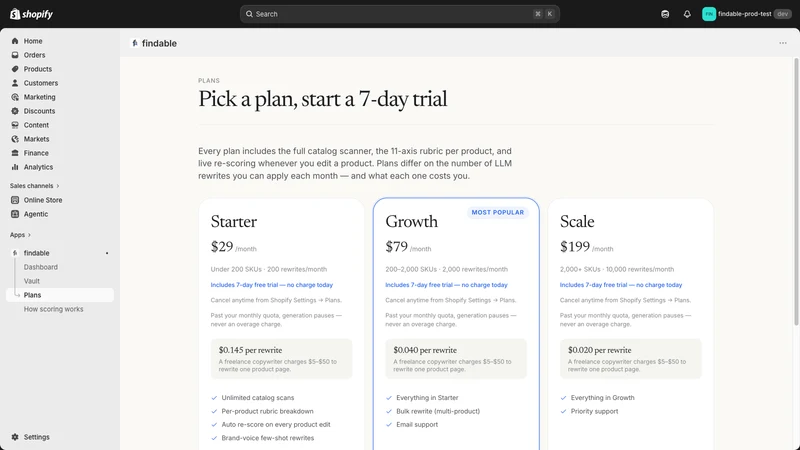Select the Starter plan card
This screenshot has height=450, width=800.
pyautogui.click(x=282, y=324)
